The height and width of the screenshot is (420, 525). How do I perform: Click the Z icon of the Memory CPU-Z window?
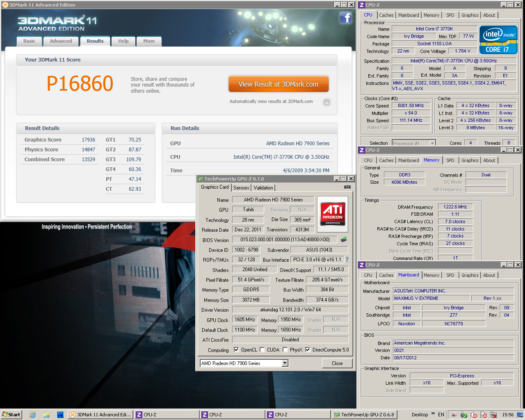[362, 150]
